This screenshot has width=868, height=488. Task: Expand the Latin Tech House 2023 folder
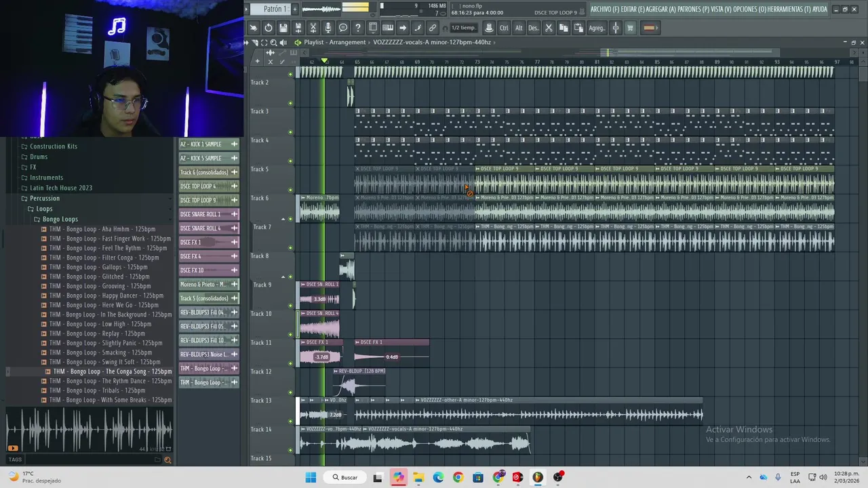(x=61, y=188)
